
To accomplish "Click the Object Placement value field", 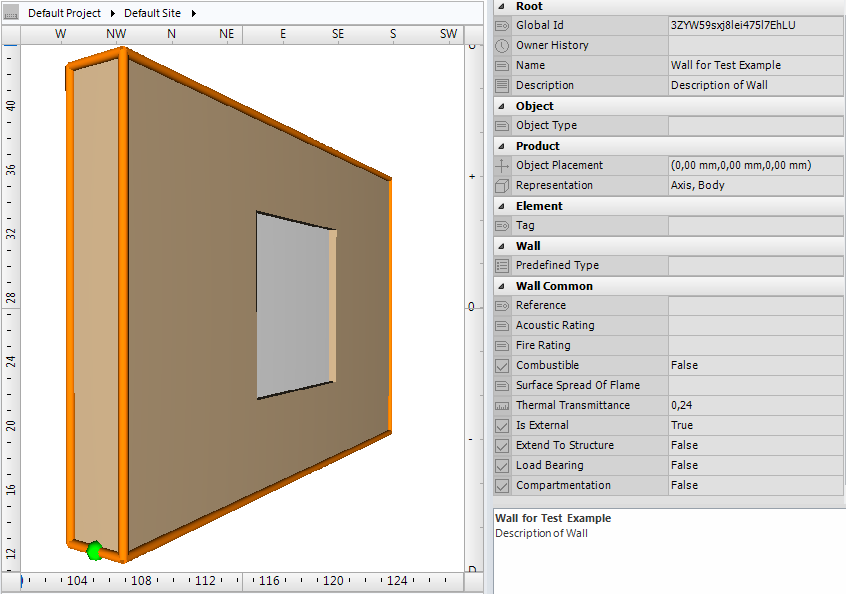I will [755, 165].
